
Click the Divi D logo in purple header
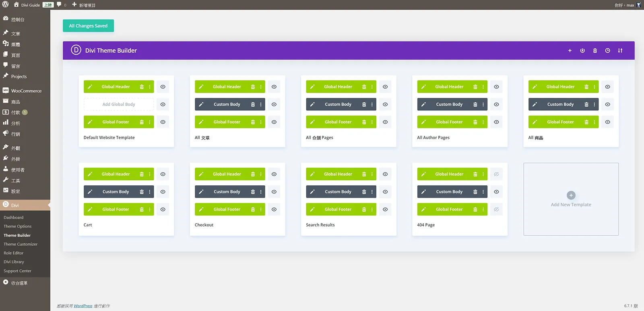pos(76,50)
